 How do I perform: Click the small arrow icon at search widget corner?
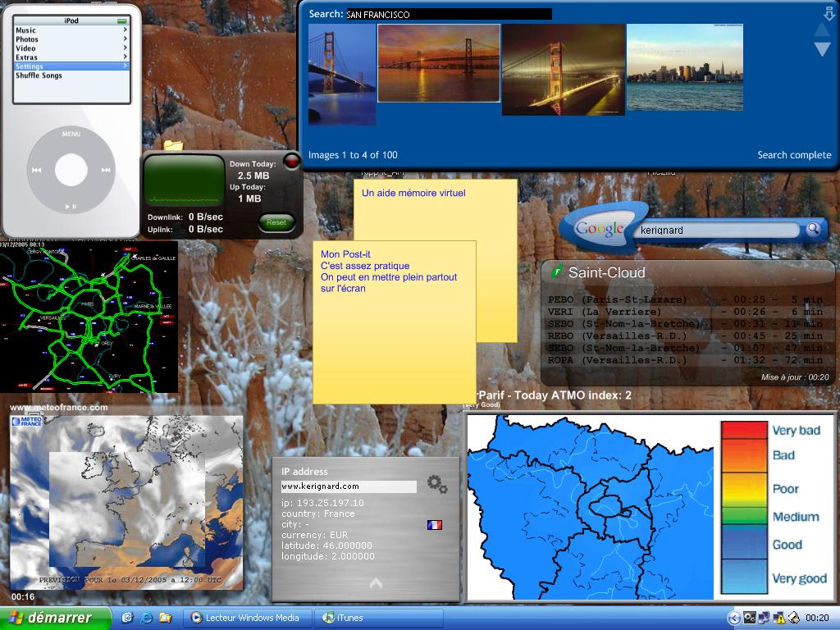click(x=829, y=14)
